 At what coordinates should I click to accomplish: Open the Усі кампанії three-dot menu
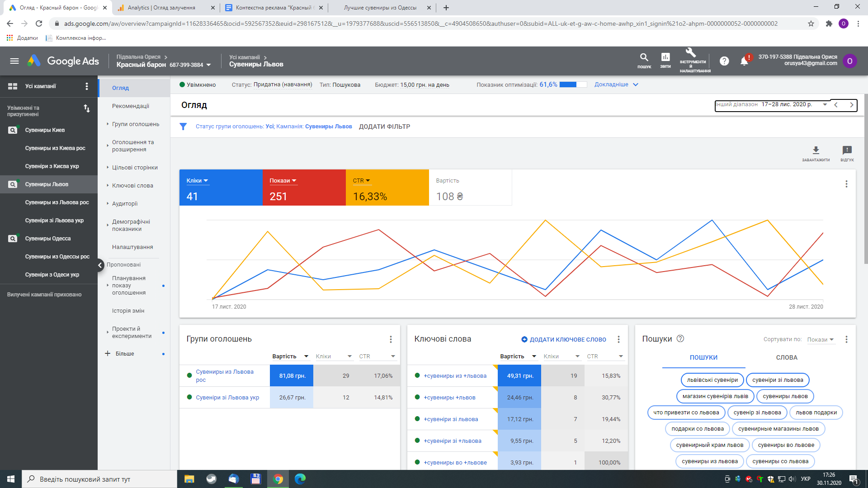click(x=87, y=86)
